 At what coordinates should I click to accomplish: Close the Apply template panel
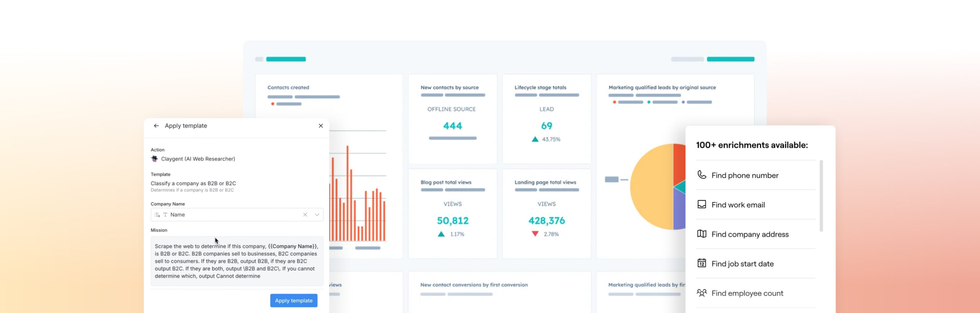point(321,126)
